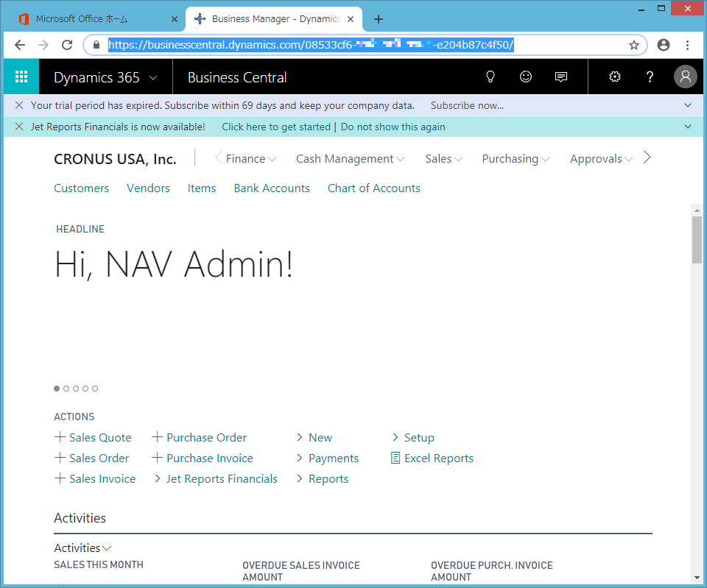Expand the Dynamics 365 dropdown
Viewport: 707px width, 588px height.
coord(153,78)
